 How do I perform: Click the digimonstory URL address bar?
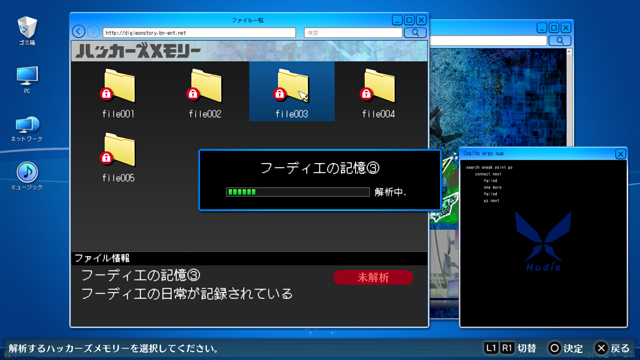pyautogui.click(x=199, y=32)
